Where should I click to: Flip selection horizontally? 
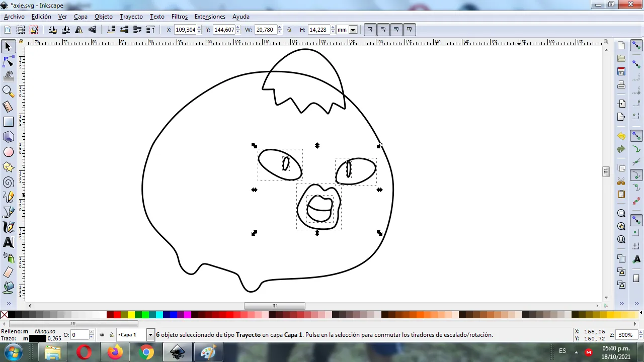79,30
